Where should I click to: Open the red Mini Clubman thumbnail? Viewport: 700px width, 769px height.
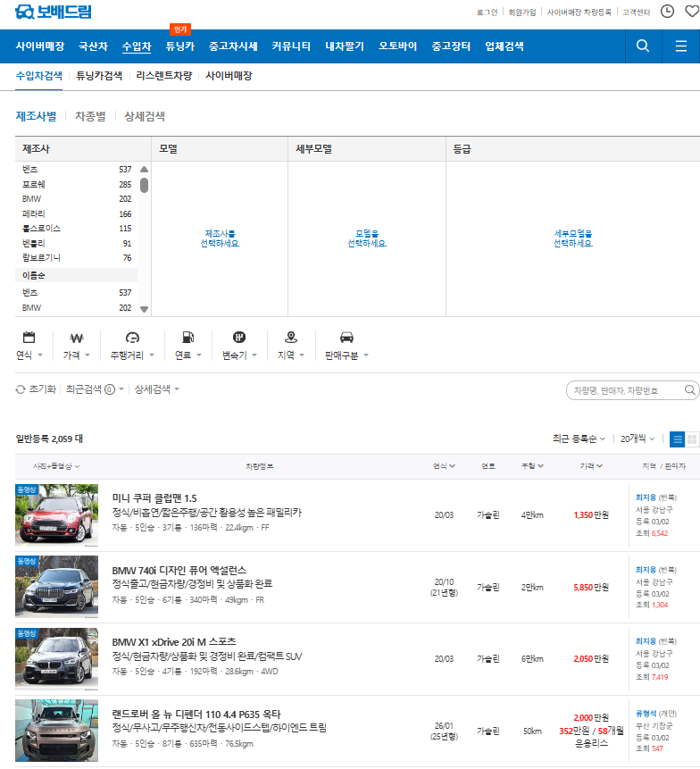(x=57, y=515)
